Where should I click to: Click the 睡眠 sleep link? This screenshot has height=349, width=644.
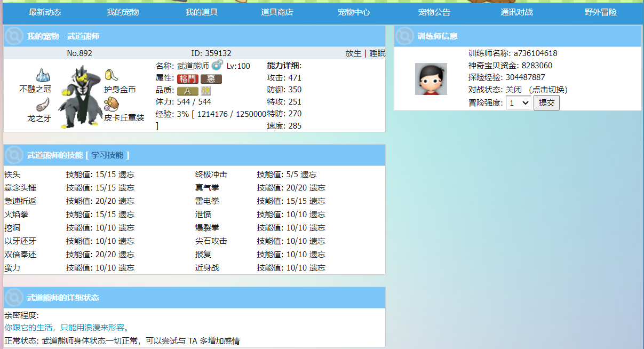pyautogui.click(x=377, y=53)
